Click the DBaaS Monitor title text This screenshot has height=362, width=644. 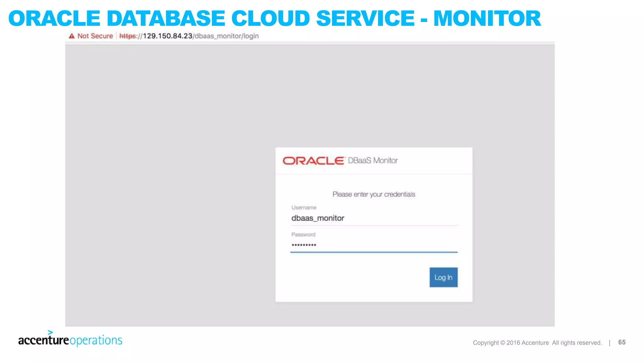[373, 161]
